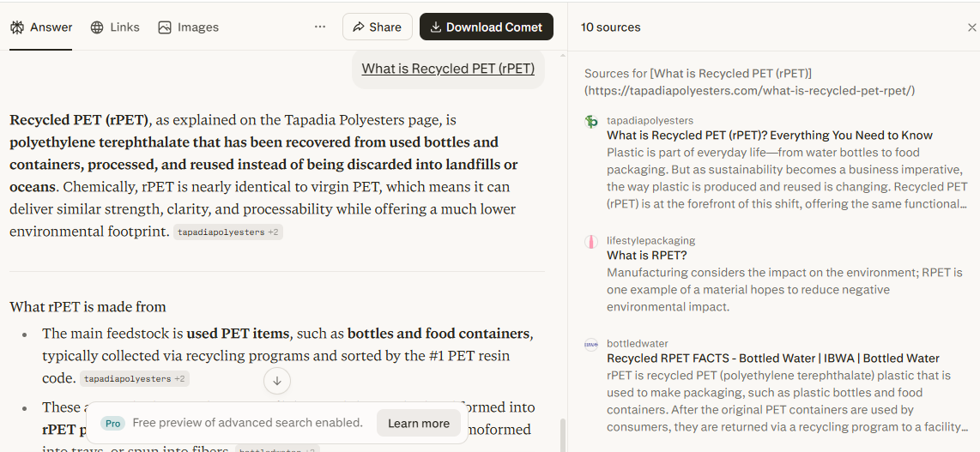Click the answer pane vertical scrollbar
The height and width of the screenshot is (452, 980).
pos(562,435)
